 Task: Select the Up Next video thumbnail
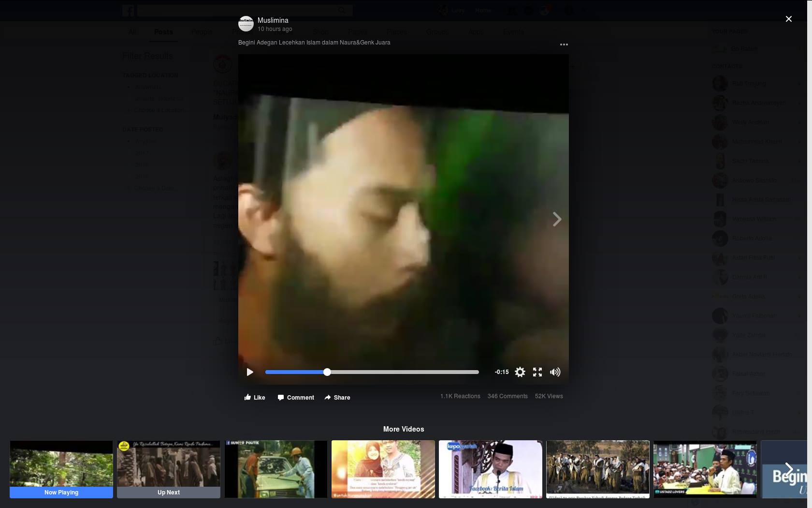coord(169,468)
